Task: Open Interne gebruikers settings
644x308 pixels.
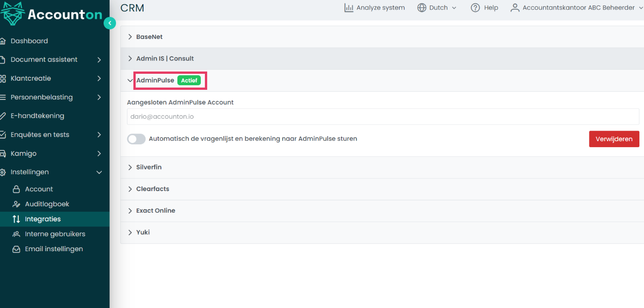Action: click(55, 234)
